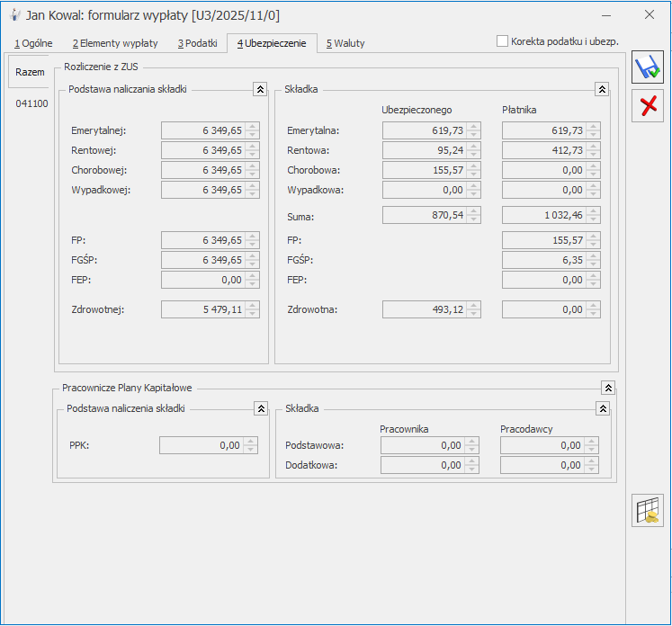Click the FGŚP payer contribution field

point(542,260)
